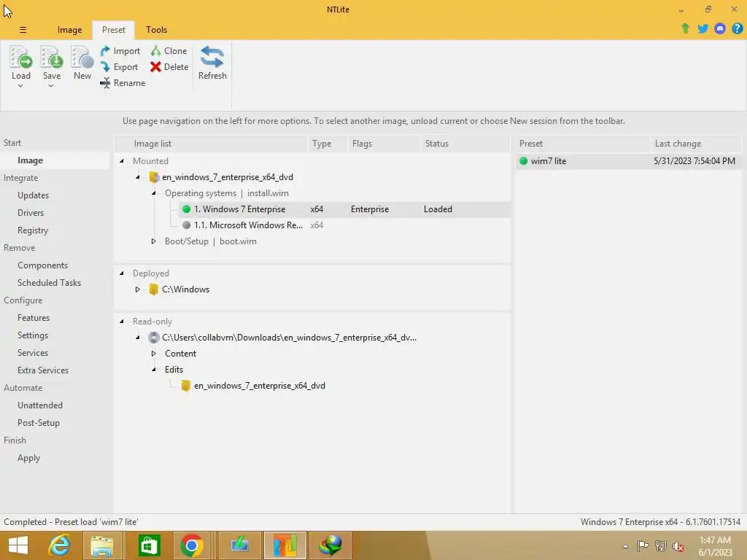Collapse the read-only ISO path node
Screen dimensions: 747x560
point(138,338)
